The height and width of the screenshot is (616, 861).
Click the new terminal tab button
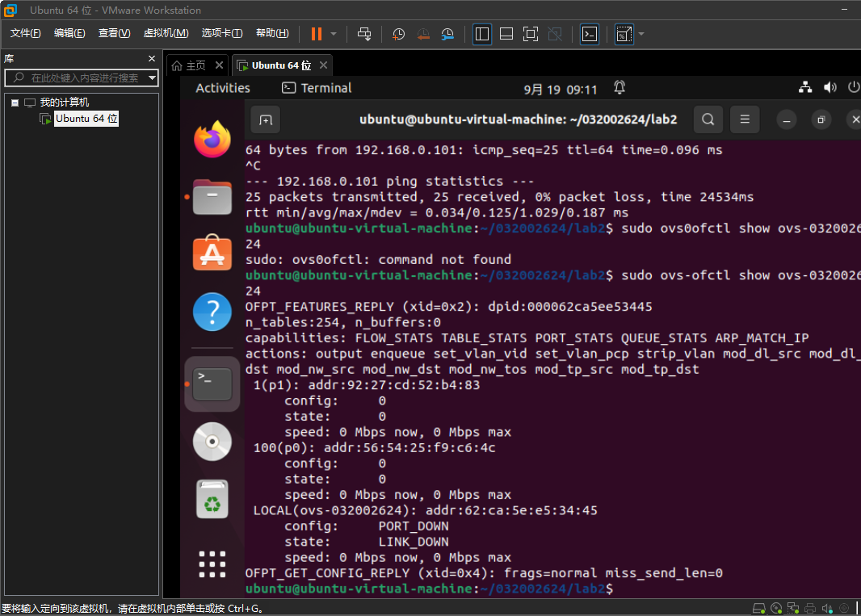coord(265,119)
